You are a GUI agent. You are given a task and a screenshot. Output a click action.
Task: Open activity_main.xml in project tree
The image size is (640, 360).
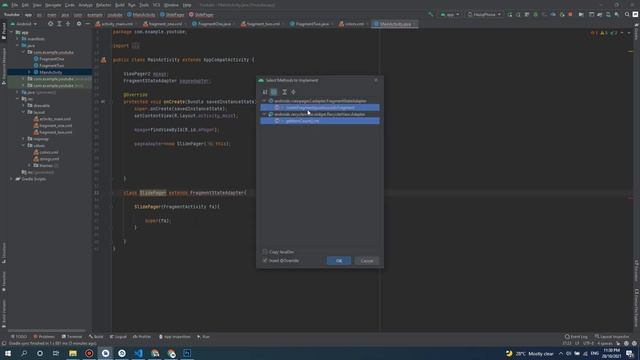52,119
